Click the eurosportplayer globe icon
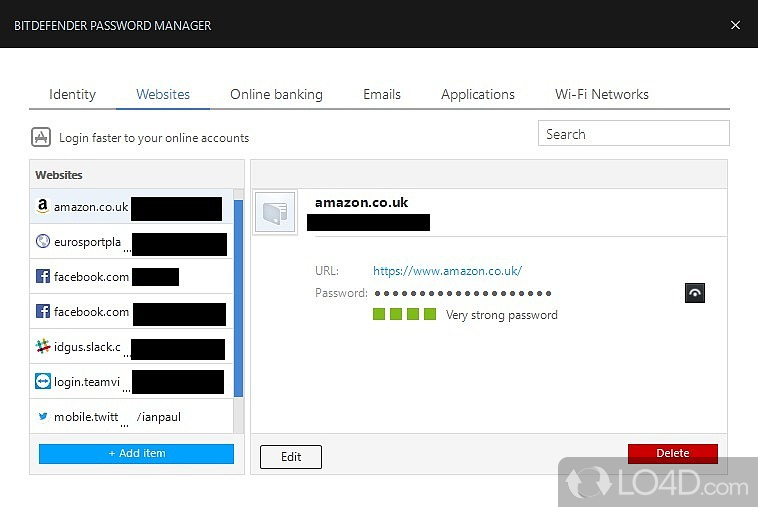 click(43, 241)
